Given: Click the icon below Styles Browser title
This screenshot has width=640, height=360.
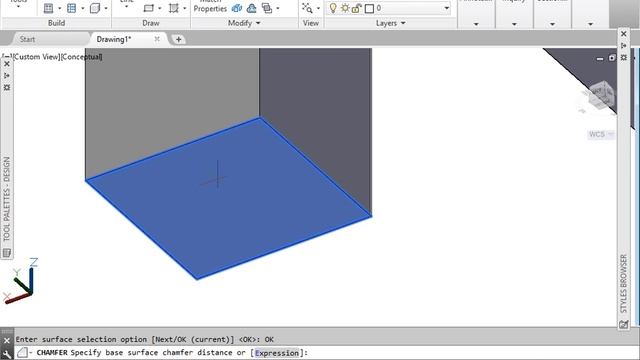Looking at the screenshot, I should coord(624,325).
